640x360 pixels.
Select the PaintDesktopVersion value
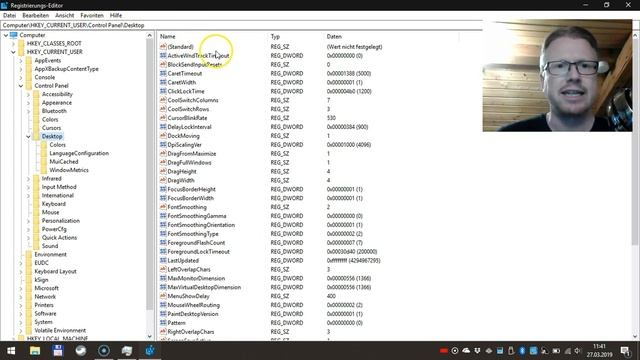193,314
